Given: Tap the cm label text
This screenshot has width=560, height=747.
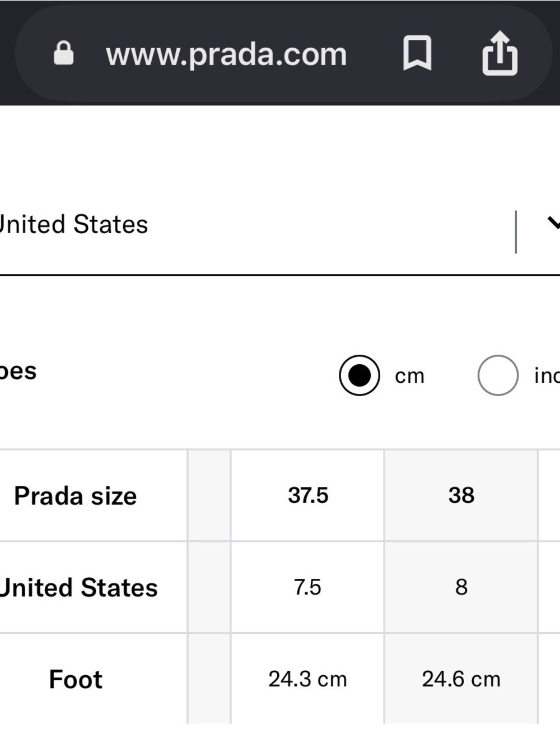Looking at the screenshot, I should pyautogui.click(x=410, y=376).
